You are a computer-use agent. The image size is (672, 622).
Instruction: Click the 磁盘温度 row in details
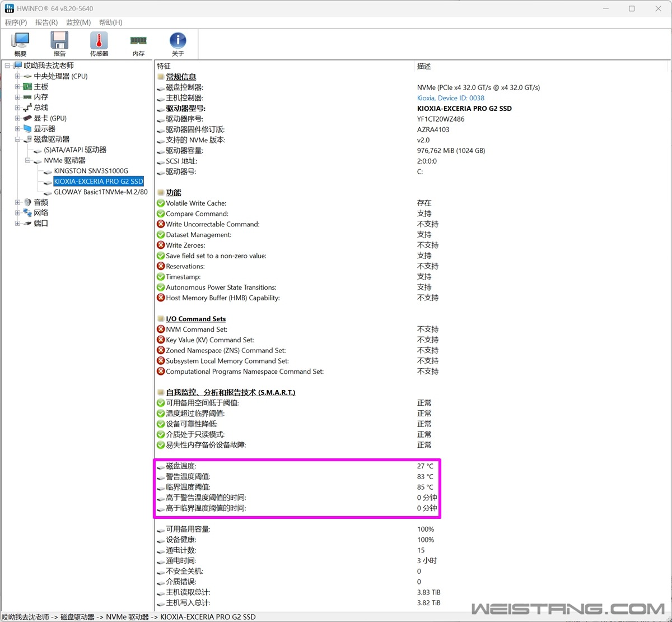pos(181,466)
